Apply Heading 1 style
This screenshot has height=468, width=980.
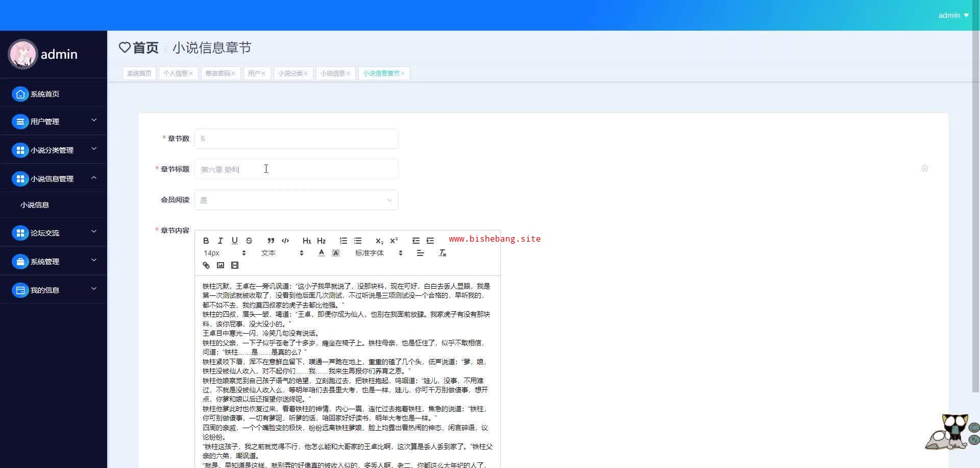307,241
